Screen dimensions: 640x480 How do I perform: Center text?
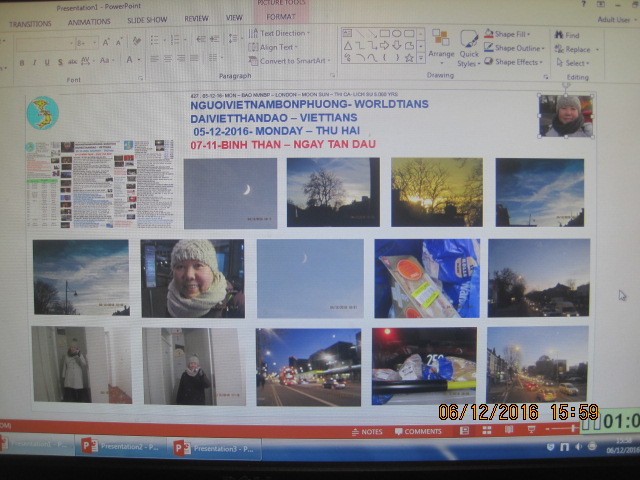pos(168,59)
